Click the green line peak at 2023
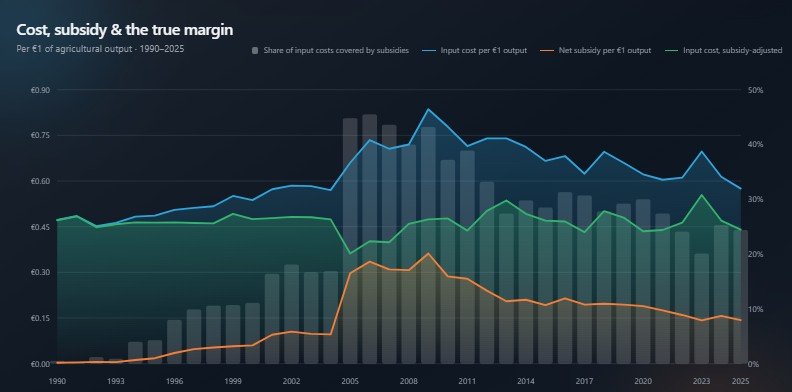Image resolution: width=792 pixels, height=392 pixels. (702, 194)
